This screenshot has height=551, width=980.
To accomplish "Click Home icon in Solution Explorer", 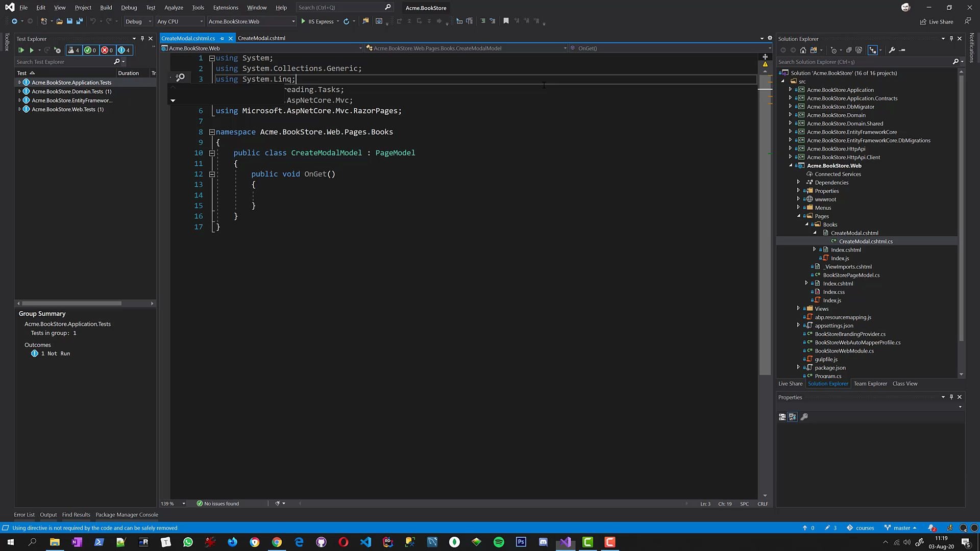I will 803,50.
